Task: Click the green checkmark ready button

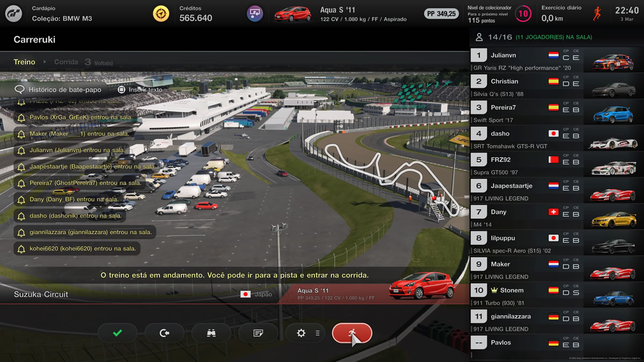Action: 118,333
